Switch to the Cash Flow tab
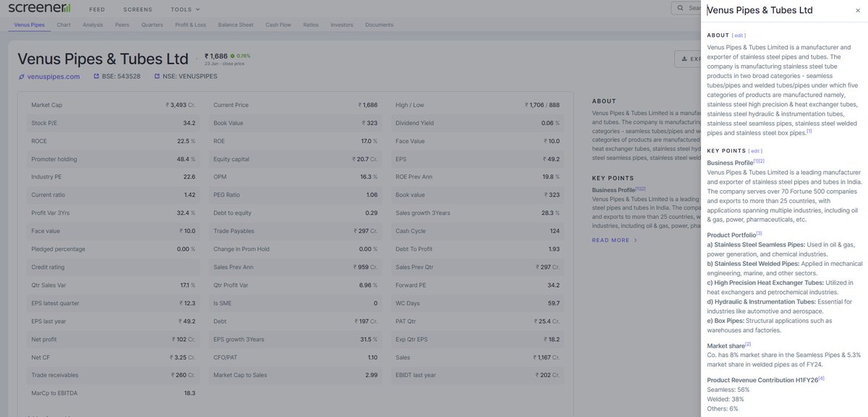Image resolution: width=868 pixels, height=417 pixels. 278,25
